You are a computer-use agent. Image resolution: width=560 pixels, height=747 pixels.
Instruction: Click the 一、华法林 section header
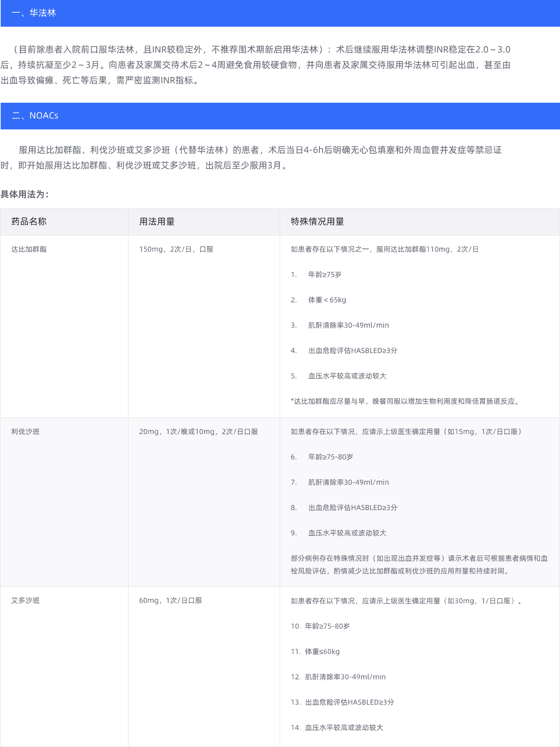[34, 13]
